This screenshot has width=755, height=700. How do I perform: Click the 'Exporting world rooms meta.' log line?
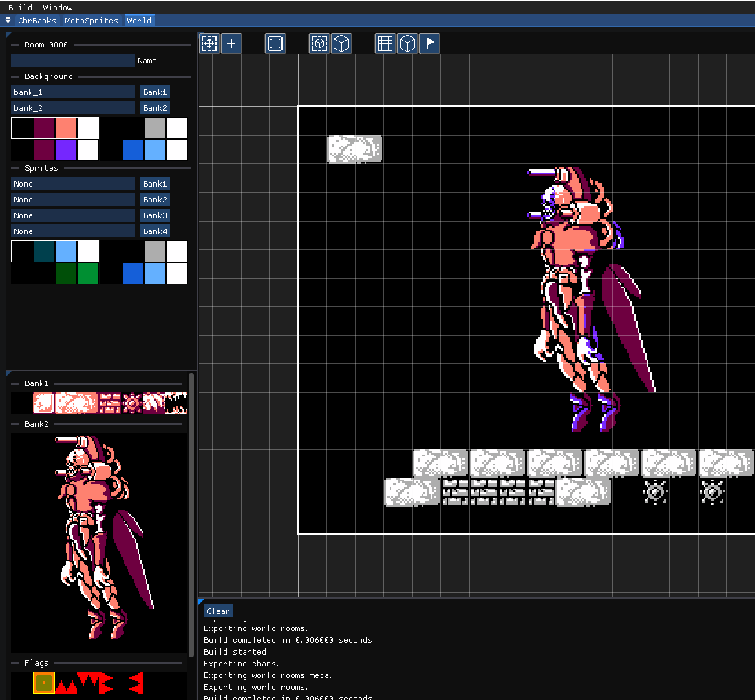click(268, 675)
